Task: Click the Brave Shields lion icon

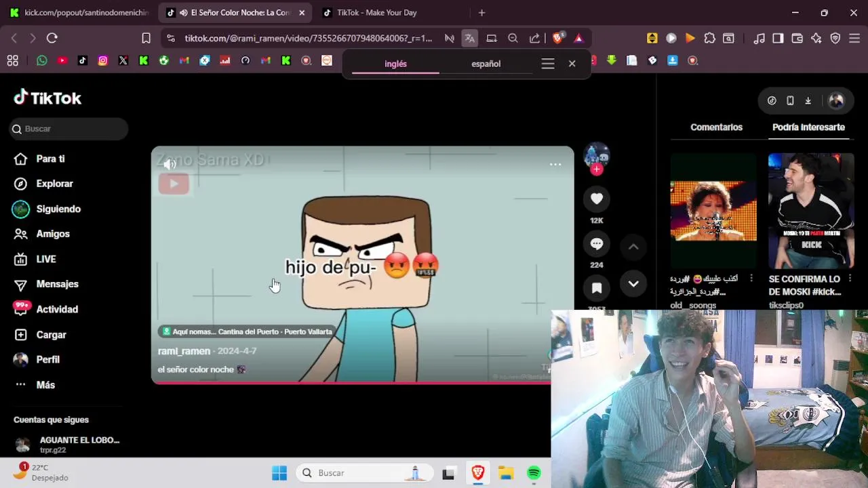Action: 558,39
